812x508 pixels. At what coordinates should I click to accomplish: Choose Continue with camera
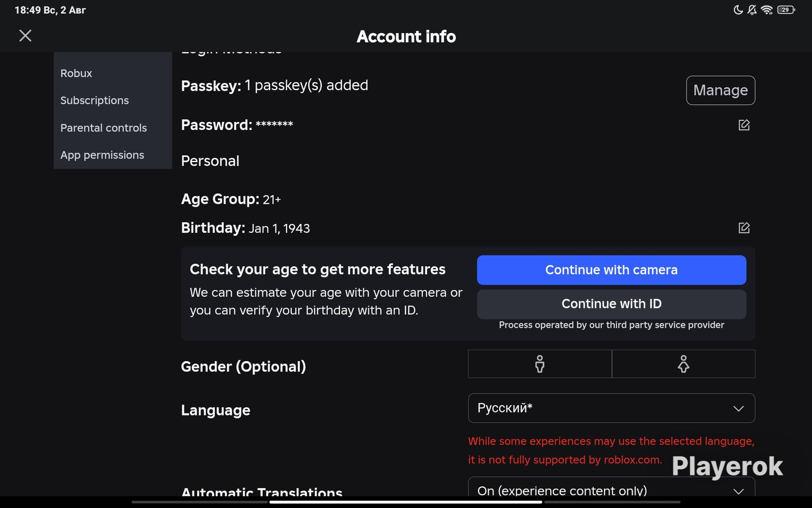click(x=612, y=270)
